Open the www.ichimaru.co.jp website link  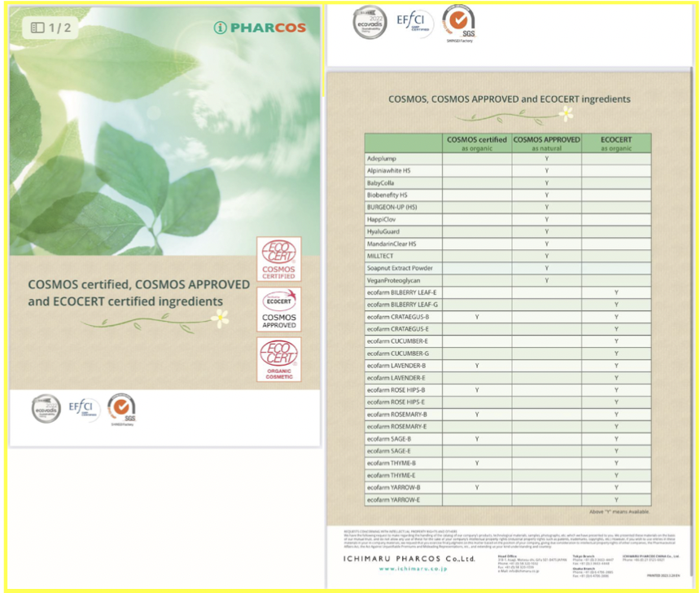[x=405, y=569]
